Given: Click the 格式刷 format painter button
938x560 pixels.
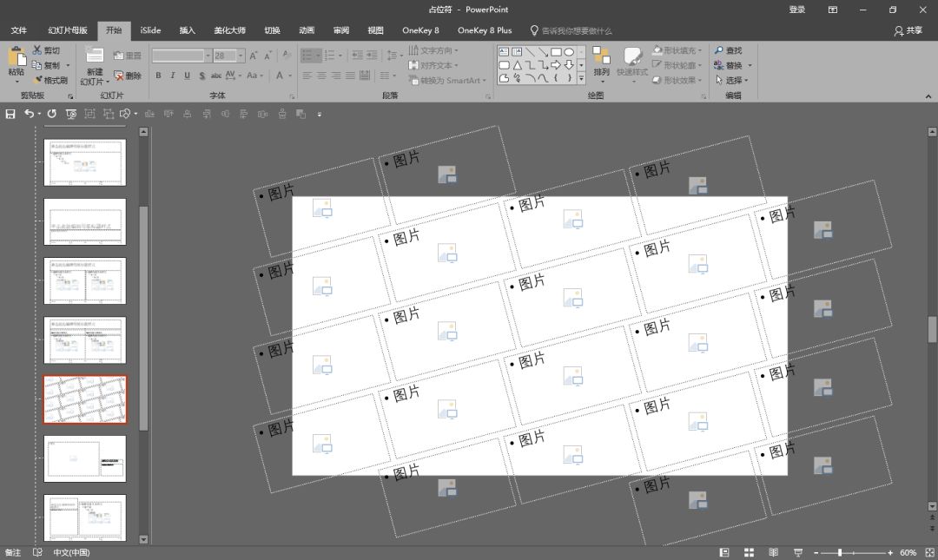Looking at the screenshot, I should pyautogui.click(x=51, y=80).
